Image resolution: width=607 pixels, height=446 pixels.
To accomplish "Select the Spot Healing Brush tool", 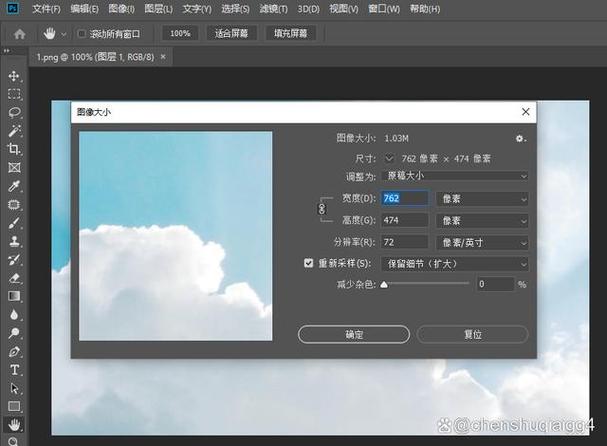I will pyautogui.click(x=14, y=204).
